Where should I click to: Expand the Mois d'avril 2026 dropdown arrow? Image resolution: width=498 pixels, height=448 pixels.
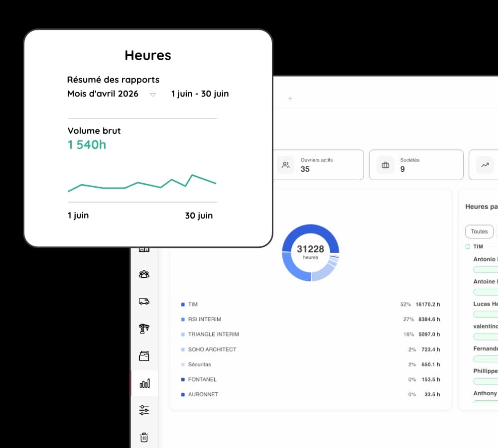coord(153,95)
